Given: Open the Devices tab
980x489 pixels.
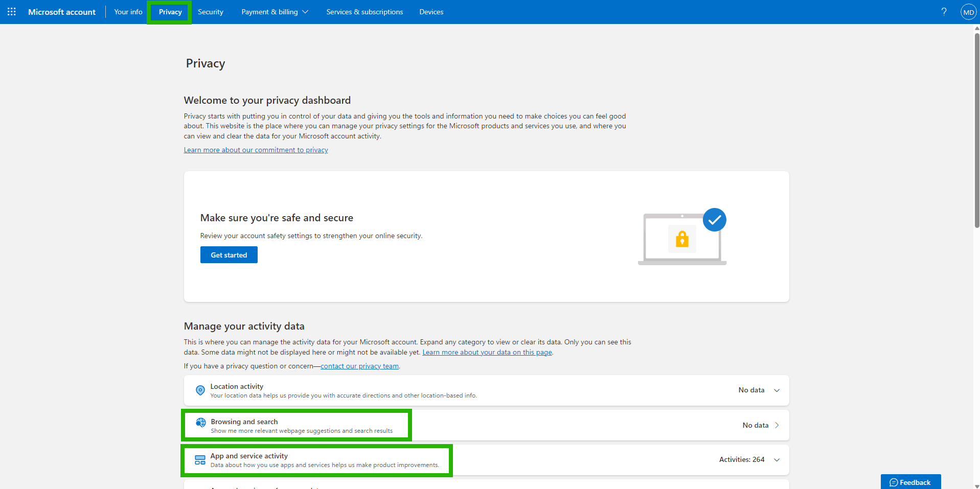Looking at the screenshot, I should [x=431, y=12].
